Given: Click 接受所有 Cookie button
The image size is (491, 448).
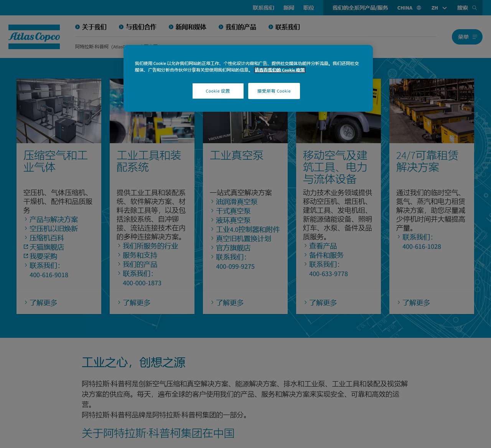Looking at the screenshot, I should (274, 91).
